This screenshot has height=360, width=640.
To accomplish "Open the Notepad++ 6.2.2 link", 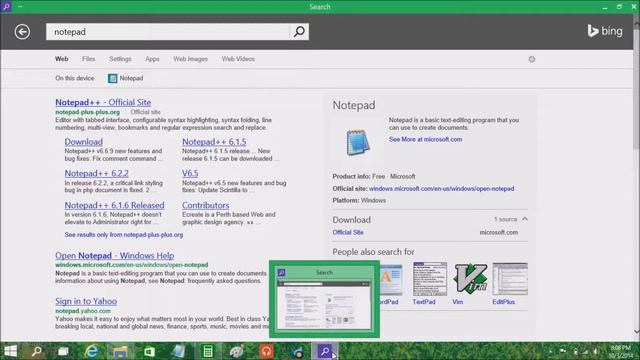I will [96, 173].
